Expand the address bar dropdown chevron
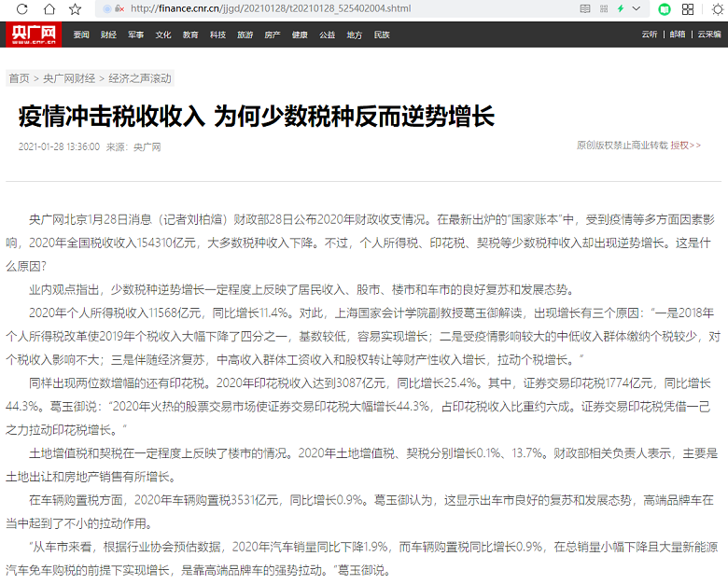The height and width of the screenshot is (584, 728). [637, 8]
